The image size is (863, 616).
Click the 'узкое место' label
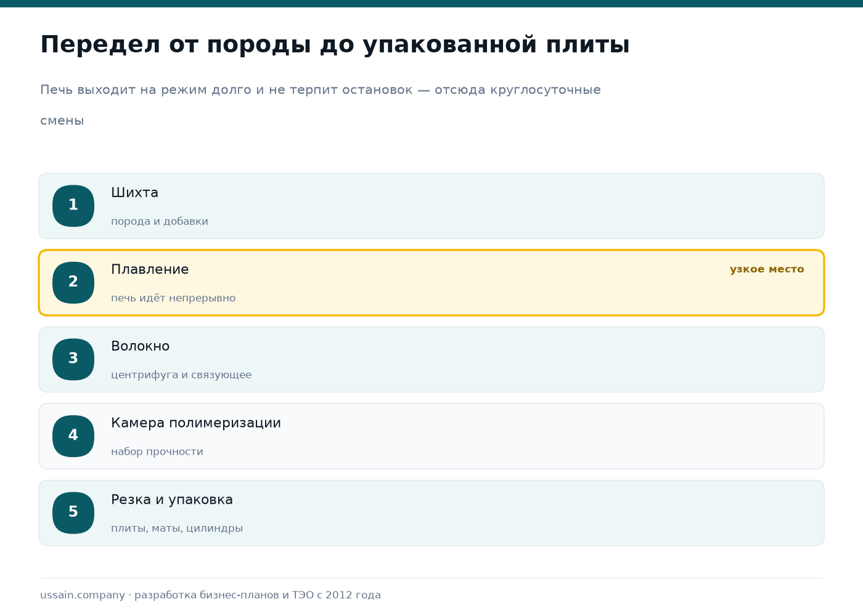coord(767,269)
